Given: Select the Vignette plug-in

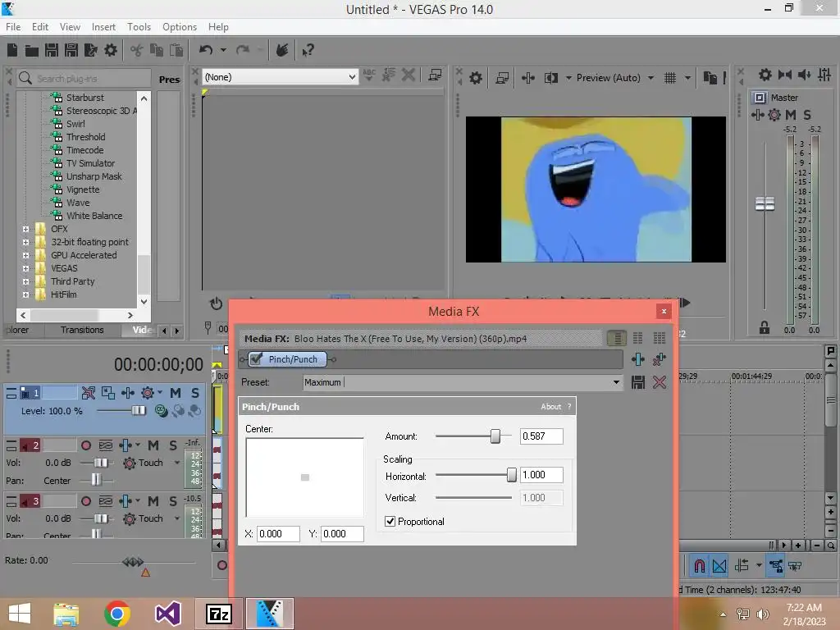Looking at the screenshot, I should click(x=83, y=189).
